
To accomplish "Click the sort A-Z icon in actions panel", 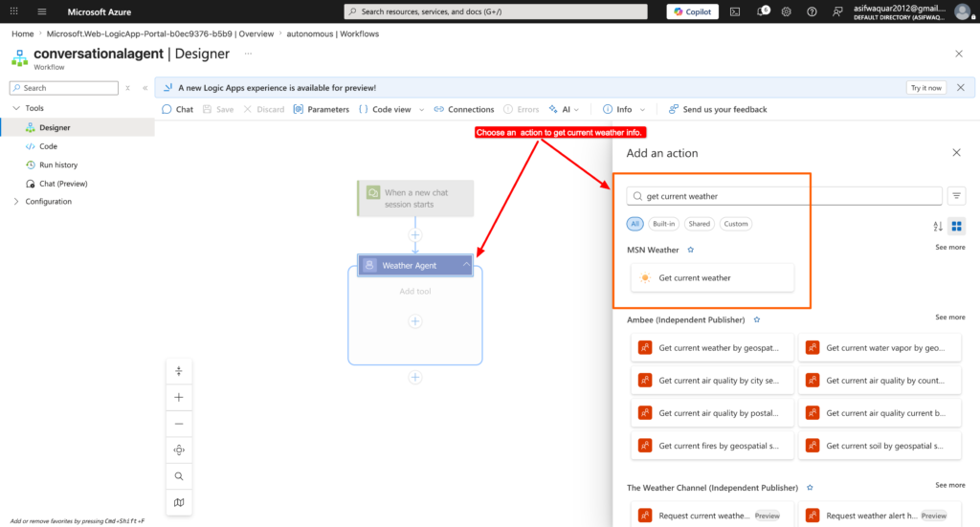I will click(938, 226).
